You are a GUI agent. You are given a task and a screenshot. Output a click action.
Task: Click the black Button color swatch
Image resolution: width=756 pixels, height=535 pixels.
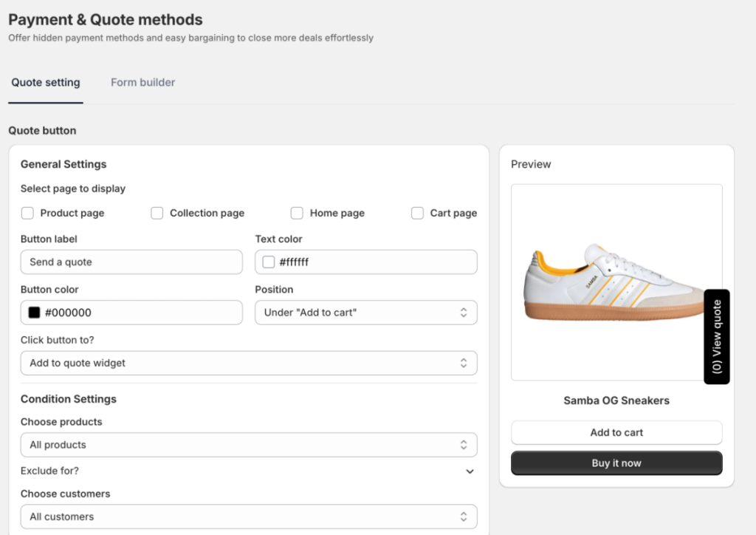pos(34,312)
